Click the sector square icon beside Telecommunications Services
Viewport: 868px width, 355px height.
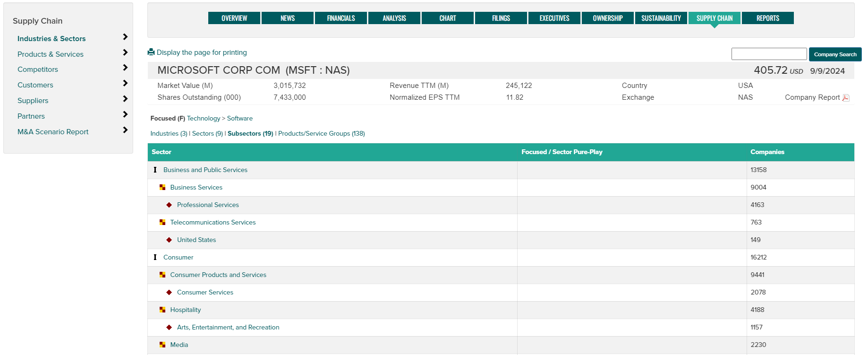pyautogui.click(x=162, y=222)
